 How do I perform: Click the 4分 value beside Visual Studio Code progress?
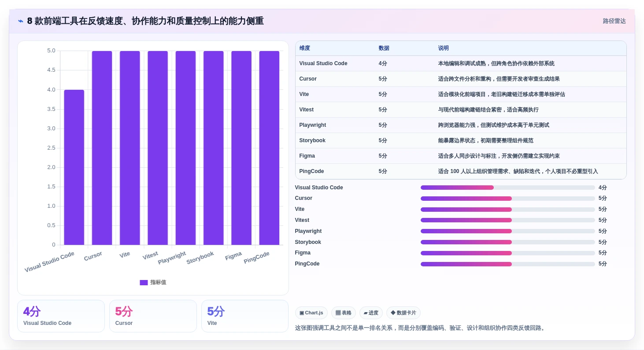(x=603, y=188)
